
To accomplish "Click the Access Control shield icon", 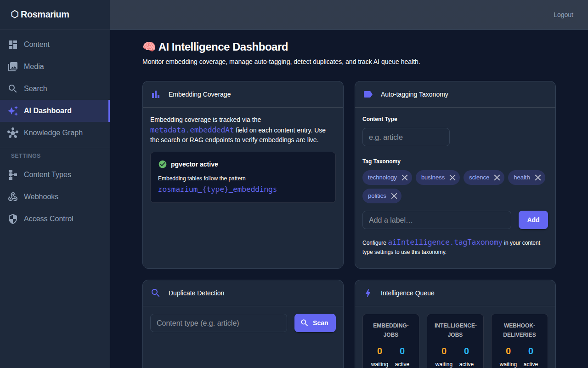I will pos(13,219).
